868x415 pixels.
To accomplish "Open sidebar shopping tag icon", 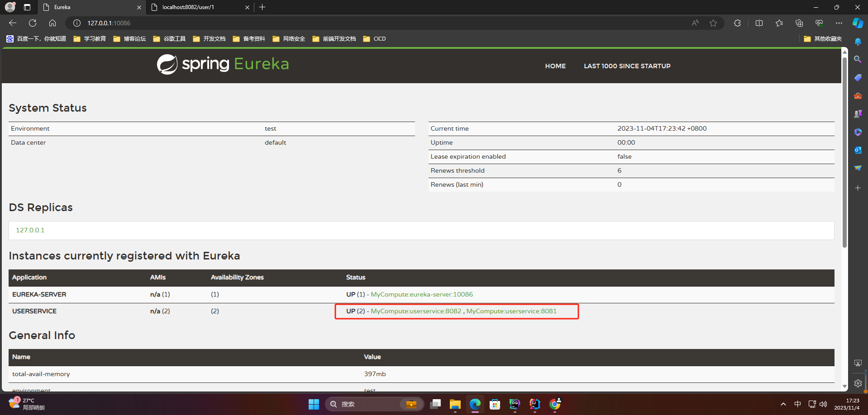I will pos(858,78).
